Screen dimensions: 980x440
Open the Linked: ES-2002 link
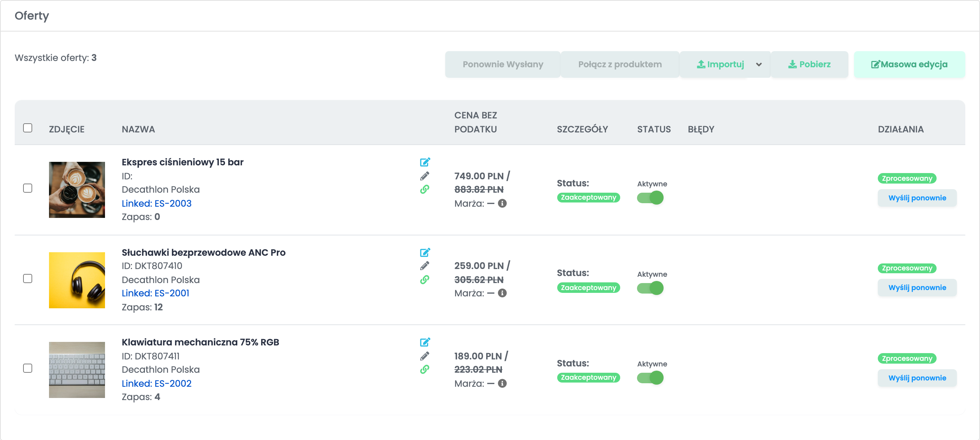(156, 383)
